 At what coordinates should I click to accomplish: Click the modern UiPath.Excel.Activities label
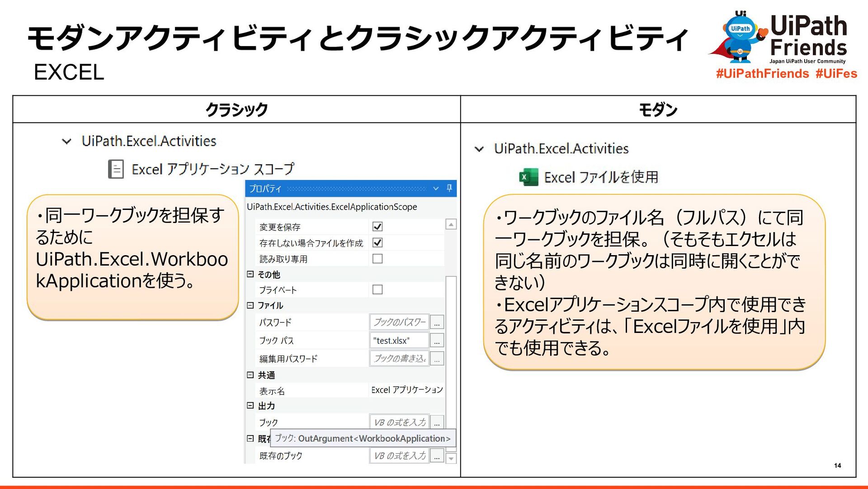point(561,148)
